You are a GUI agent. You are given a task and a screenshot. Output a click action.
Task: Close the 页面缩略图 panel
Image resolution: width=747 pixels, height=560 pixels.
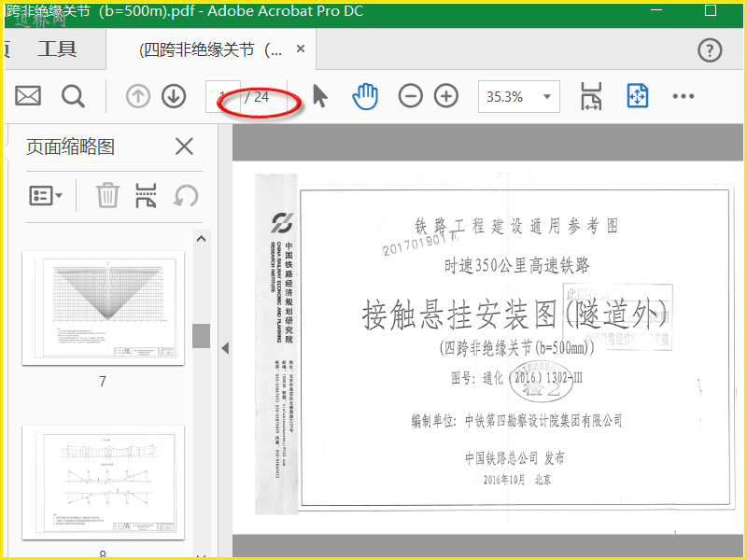pyautogui.click(x=184, y=147)
